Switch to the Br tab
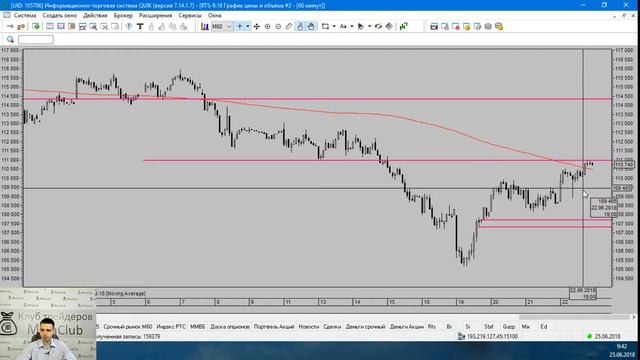Image resolution: width=640 pixels, height=360 pixels. click(449, 327)
